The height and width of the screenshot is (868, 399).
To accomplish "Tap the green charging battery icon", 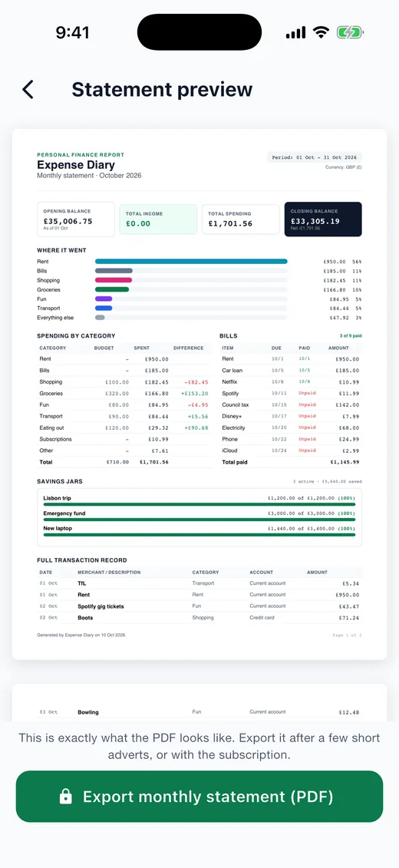I will [x=350, y=33].
